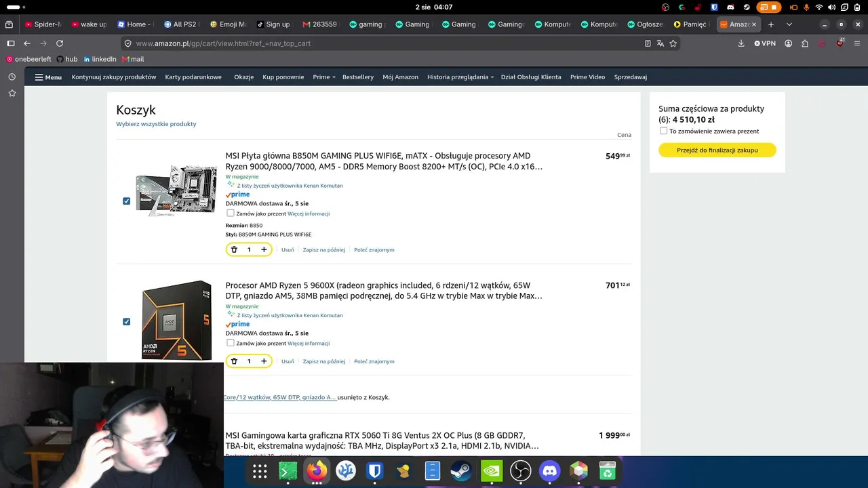This screenshot has width=868, height=488.
Task: Open 'Prime Video' in nav bar
Action: coord(587,77)
